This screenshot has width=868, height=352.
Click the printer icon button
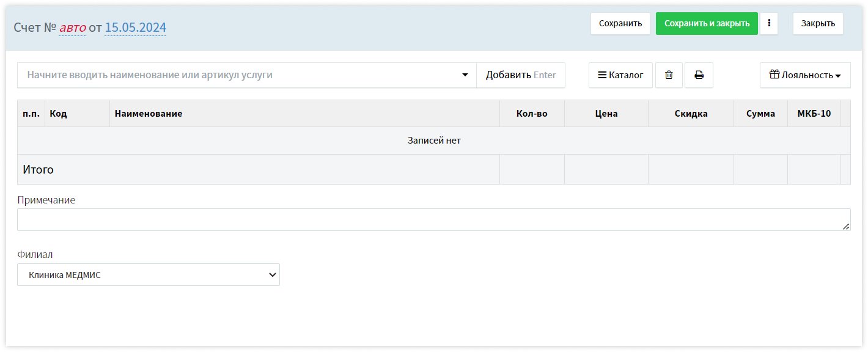(x=699, y=75)
